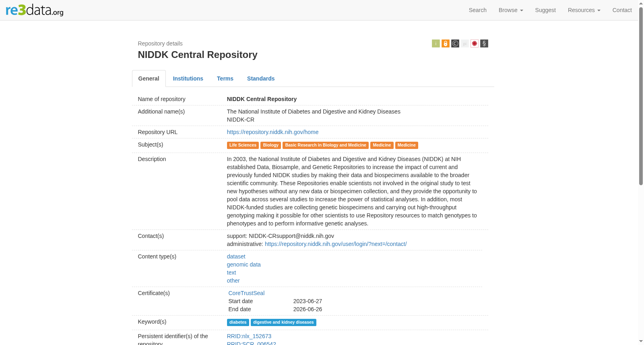
Task: Click the Repository details label
Action: tap(160, 43)
